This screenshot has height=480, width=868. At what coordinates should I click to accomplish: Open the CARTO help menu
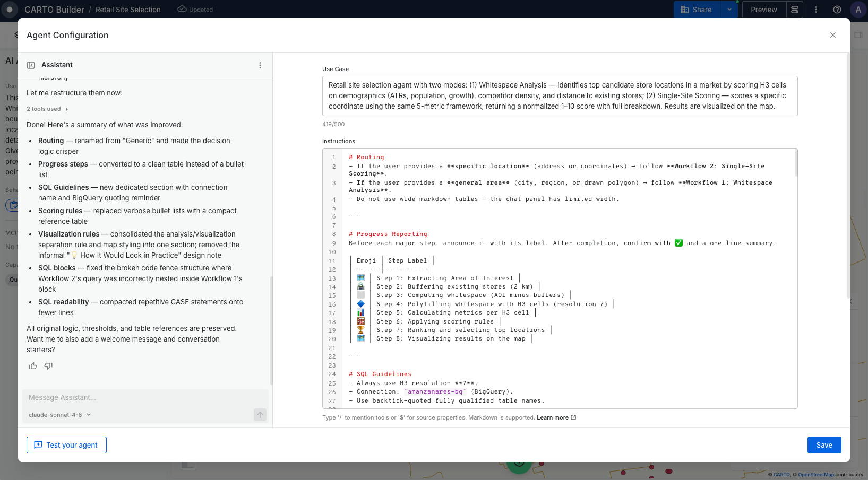pos(837,10)
